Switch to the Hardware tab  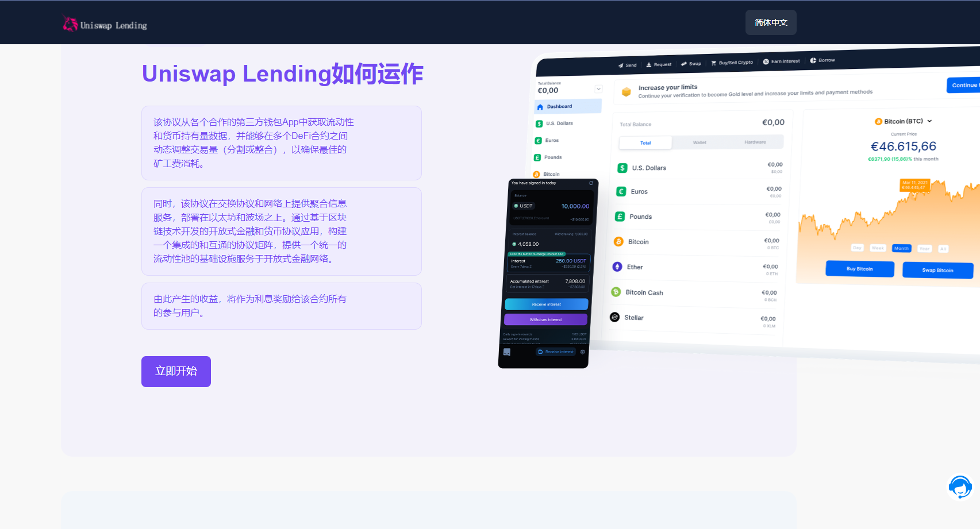(755, 142)
